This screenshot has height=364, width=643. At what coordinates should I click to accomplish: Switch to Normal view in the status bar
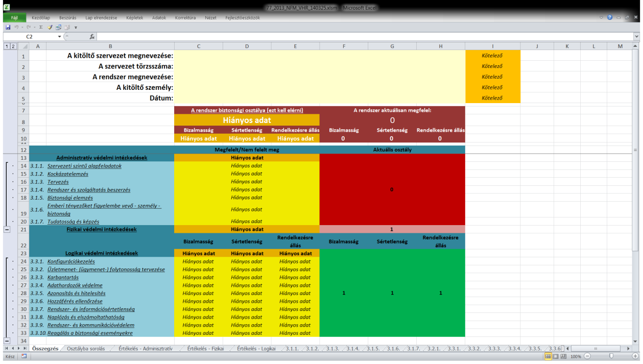point(548,356)
